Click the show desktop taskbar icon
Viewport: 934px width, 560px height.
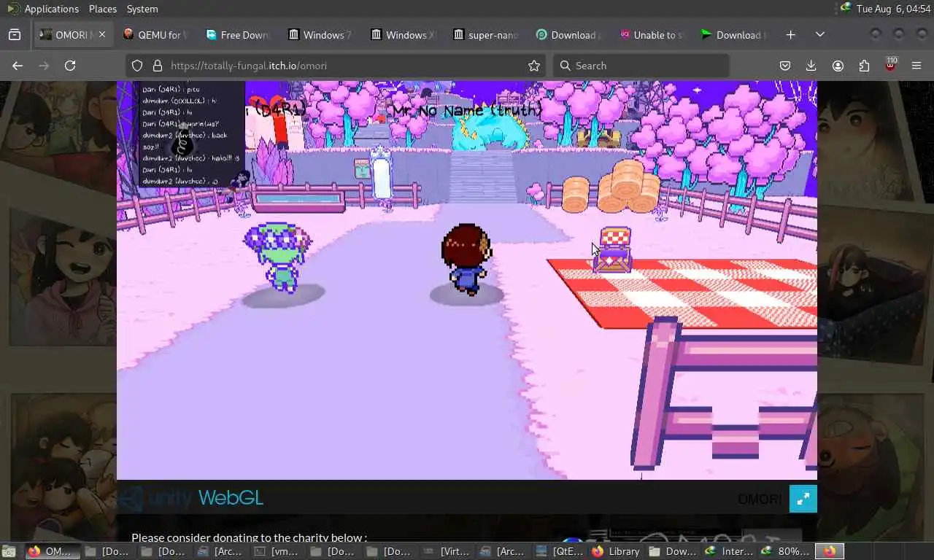9,551
